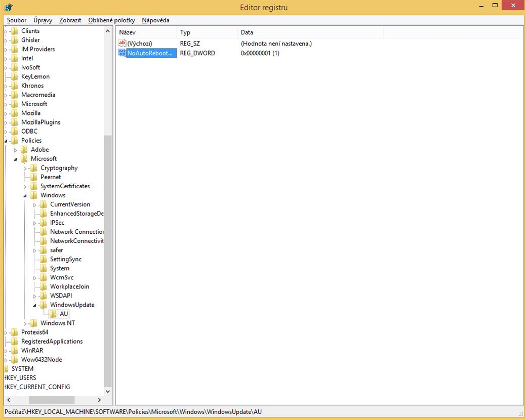Expand the CurrentVersion tree node
The image size is (526, 420).
click(35, 204)
